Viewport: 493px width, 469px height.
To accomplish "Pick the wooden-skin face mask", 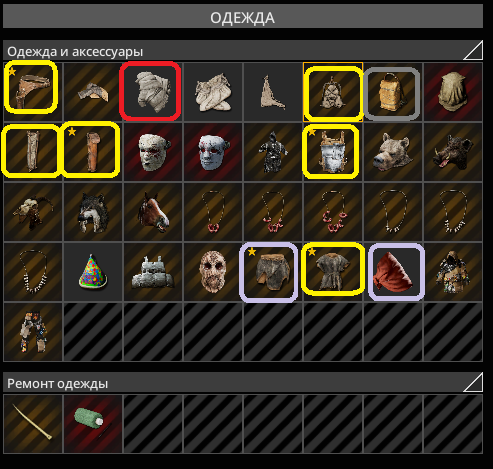I will pyautogui.click(x=213, y=272).
